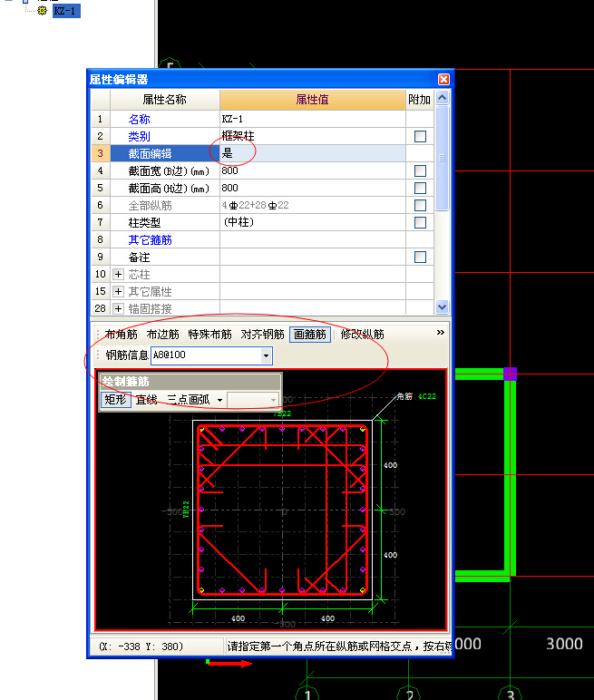Expand the 其它属性 property group
This screenshot has width=594, height=700.
(118, 292)
